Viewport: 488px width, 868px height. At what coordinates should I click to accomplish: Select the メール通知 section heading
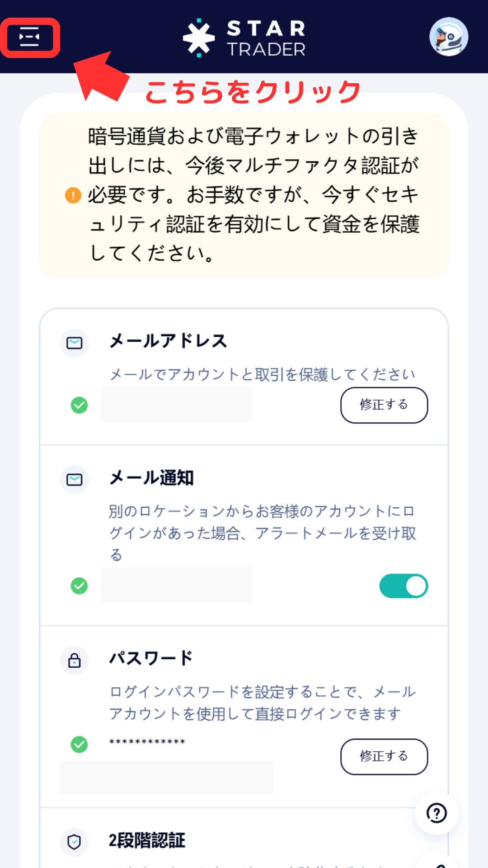(x=152, y=478)
